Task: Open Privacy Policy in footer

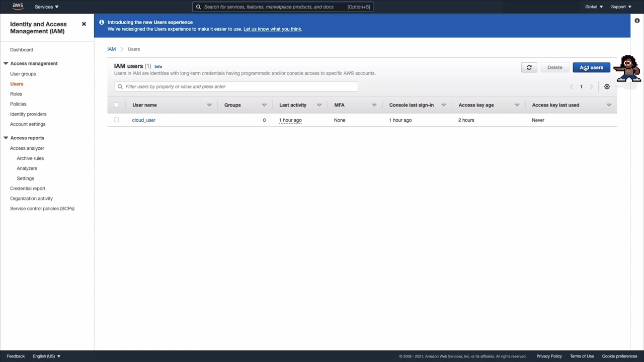Action: pyautogui.click(x=549, y=356)
